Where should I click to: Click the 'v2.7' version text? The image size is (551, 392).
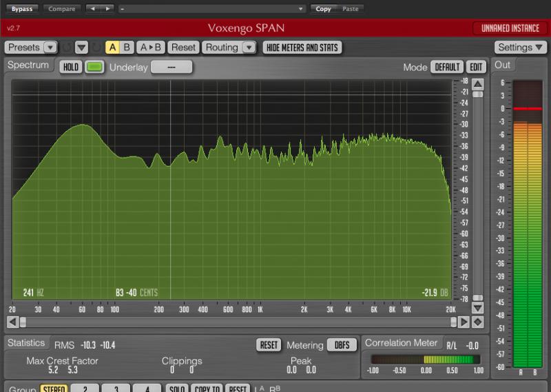13,28
